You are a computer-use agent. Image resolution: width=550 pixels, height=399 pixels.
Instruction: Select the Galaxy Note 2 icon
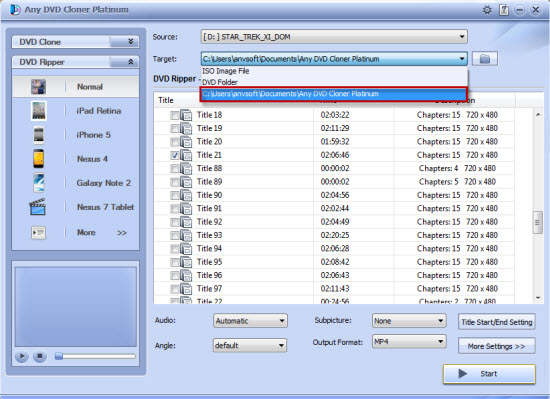(x=39, y=183)
